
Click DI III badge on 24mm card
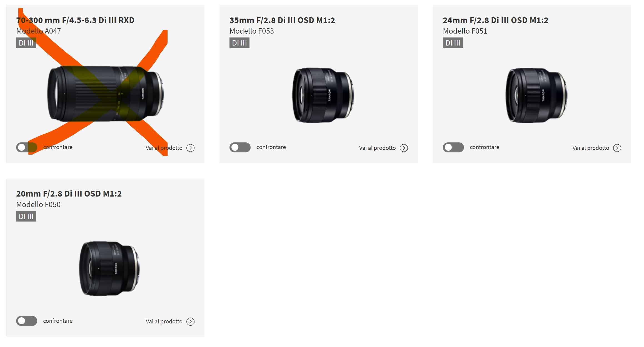(x=453, y=43)
